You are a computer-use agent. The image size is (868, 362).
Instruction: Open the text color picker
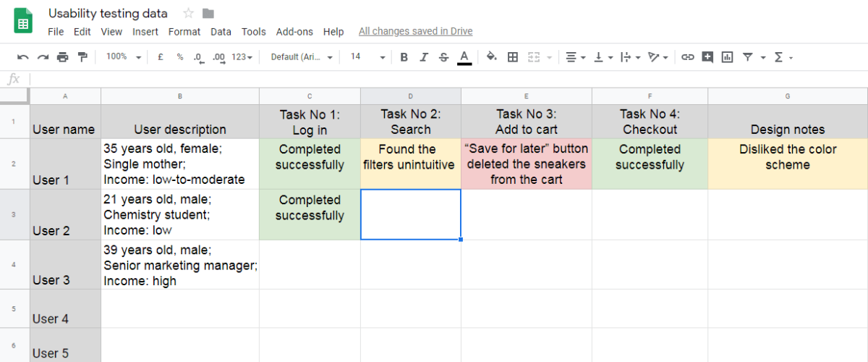pos(464,57)
